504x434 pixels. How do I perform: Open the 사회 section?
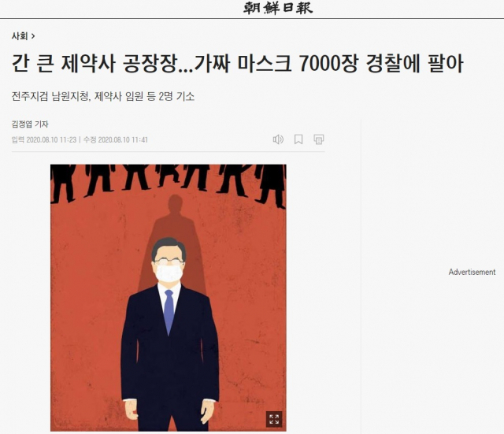[20, 36]
